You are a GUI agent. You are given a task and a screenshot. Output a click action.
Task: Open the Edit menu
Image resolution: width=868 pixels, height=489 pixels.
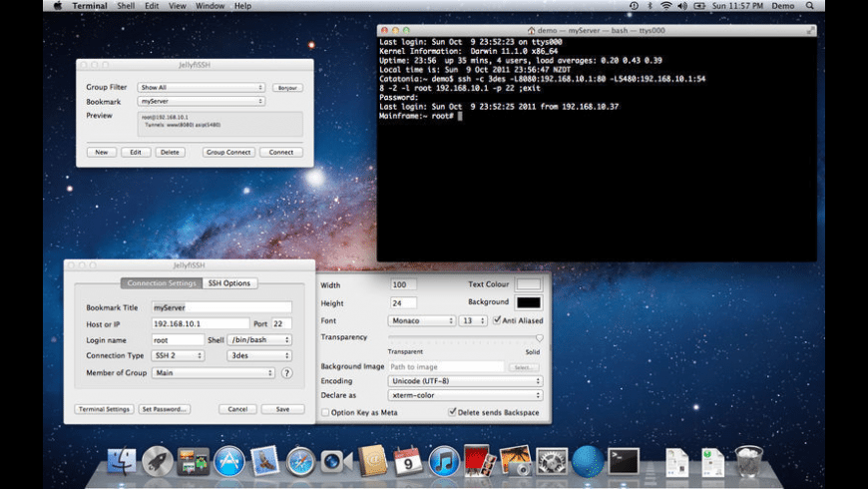point(152,6)
